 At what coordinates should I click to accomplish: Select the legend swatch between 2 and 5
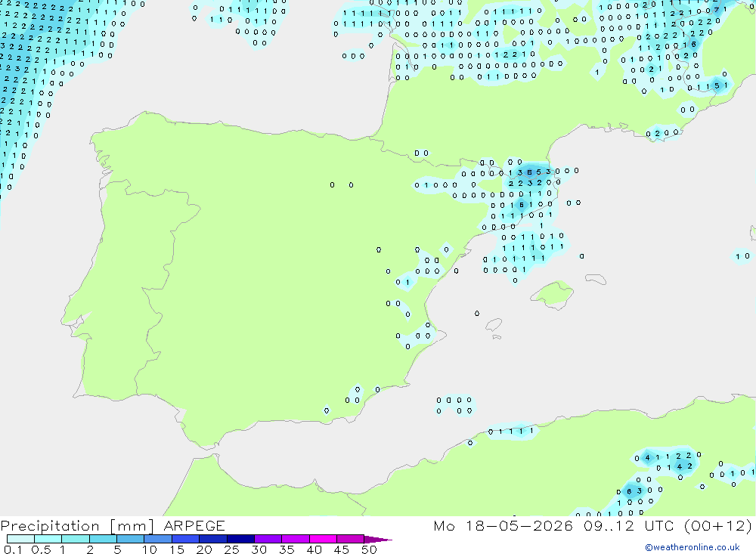pos(103,539)
